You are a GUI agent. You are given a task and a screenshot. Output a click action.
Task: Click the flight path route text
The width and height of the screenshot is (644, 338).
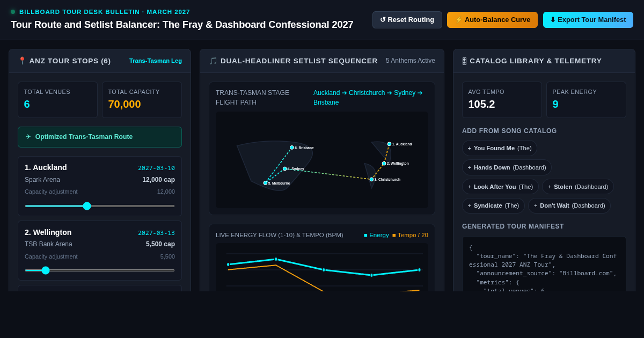(368, 98)
